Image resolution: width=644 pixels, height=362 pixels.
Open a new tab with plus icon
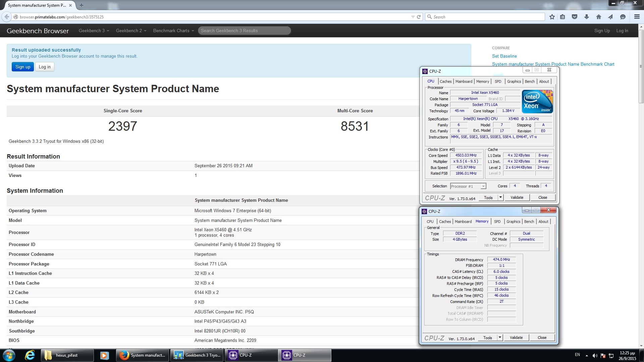click(x=81, y=5)
